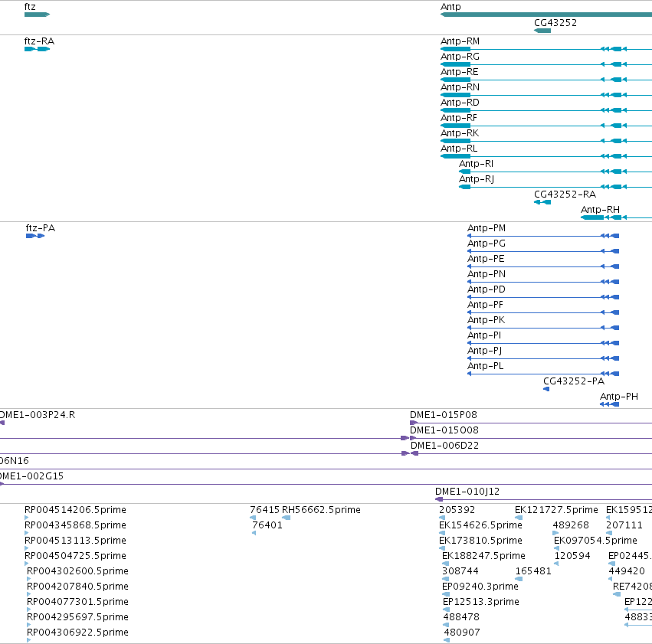Open the Antp-RN transcript label
Viewport: 652px width, 644px height.
coord(460,87)
